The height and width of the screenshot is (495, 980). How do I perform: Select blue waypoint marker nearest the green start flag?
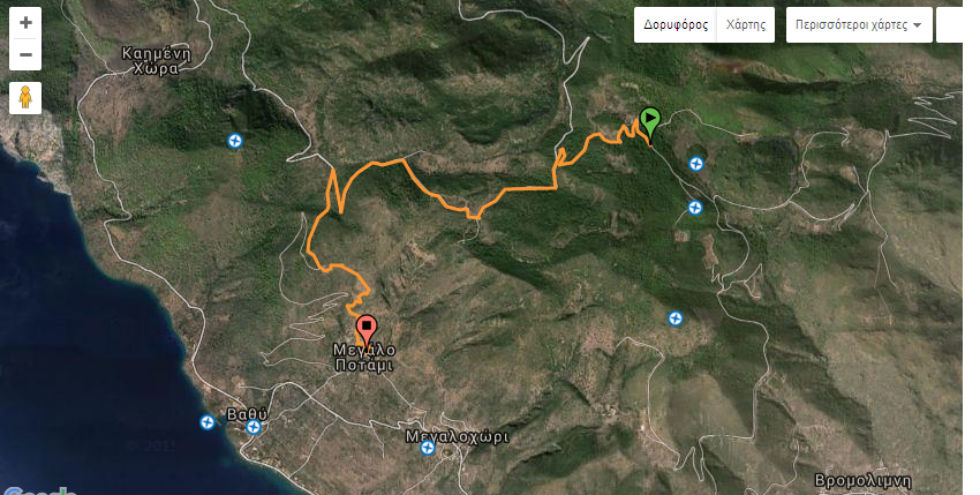696,164
